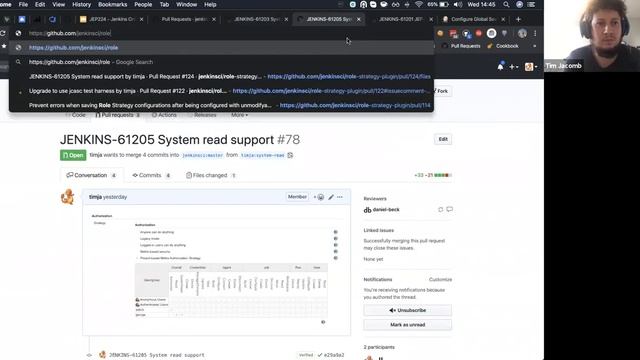Close the JENKINS-61205 browser tab
This screenshot has height=360, width=640.
click(x=359, y=19)
